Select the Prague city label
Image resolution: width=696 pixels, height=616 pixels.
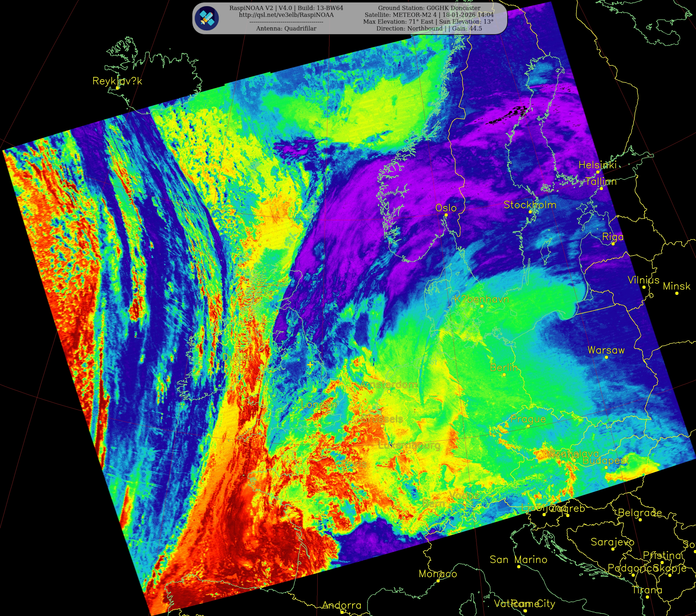click(x=528, y=419)
